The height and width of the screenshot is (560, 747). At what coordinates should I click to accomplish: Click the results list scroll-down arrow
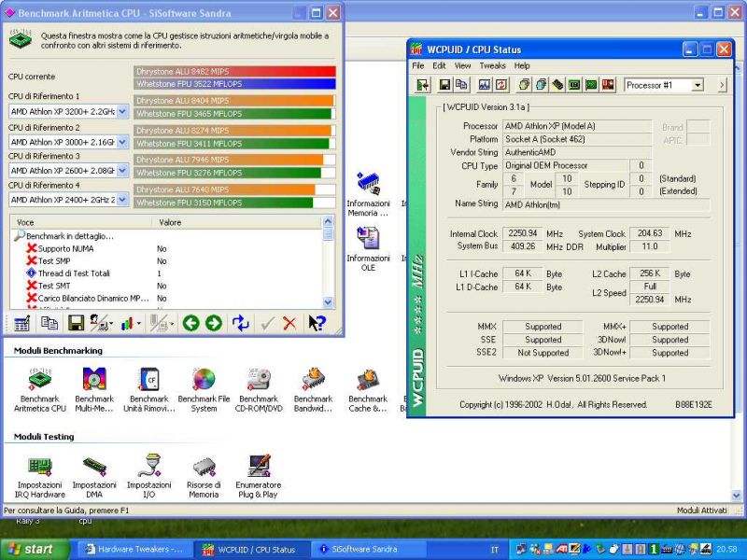coord(328,302)
